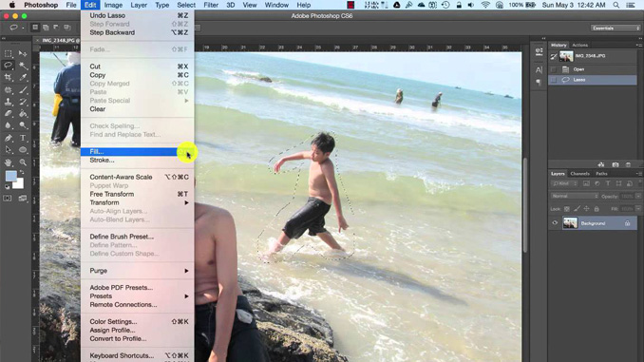The image size is (644, 362).
Task: Open the Paragraph panel icon
Action: [x=539, y=82]
